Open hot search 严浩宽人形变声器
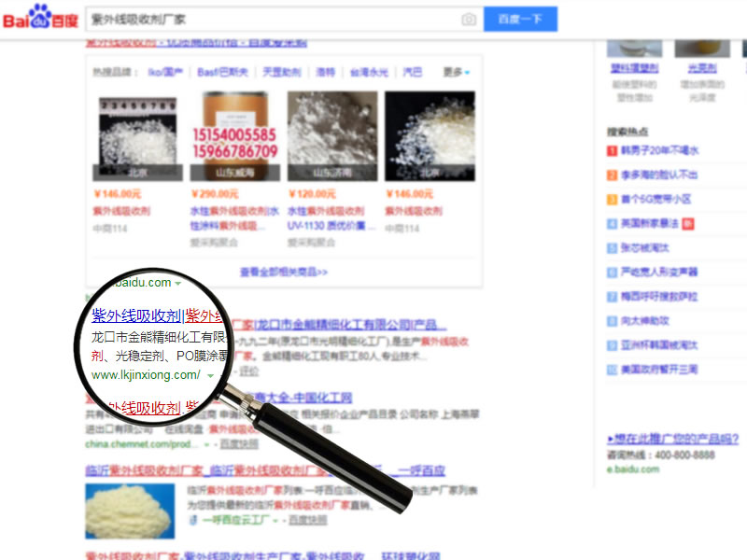The width and height of the screenshot is (747, 560). 659,273
